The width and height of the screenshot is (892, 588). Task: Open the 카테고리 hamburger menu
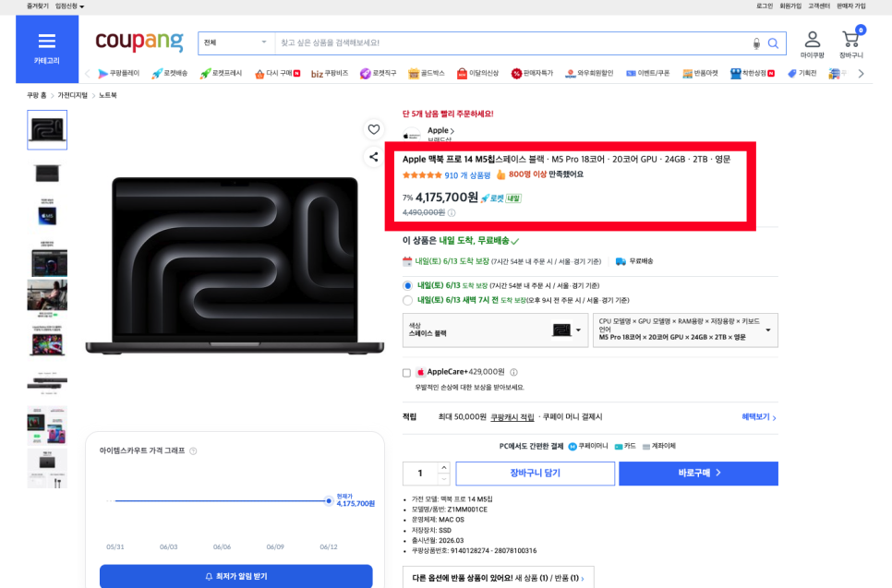(x=47, y=49)
